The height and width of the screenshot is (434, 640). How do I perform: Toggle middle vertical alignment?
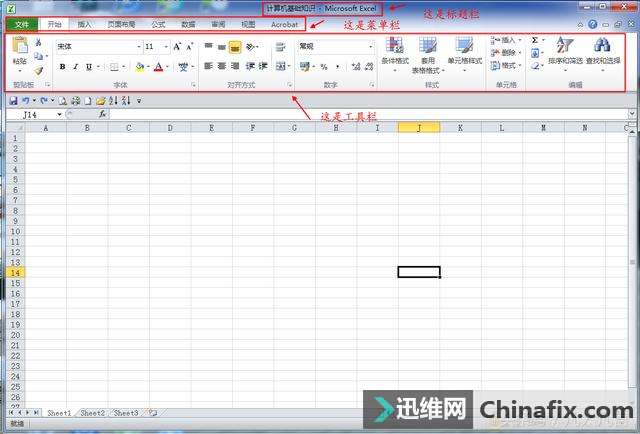(222, 47)
